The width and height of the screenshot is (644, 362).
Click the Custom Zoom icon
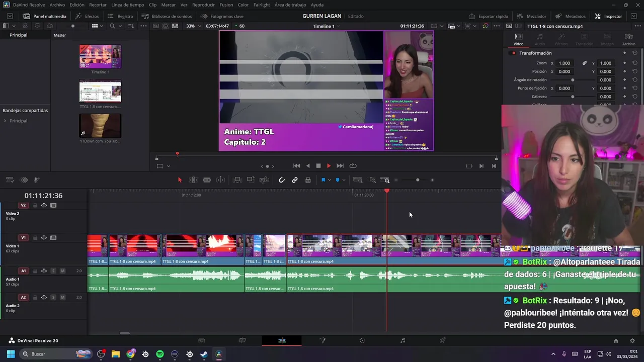[x=385, y=180]
